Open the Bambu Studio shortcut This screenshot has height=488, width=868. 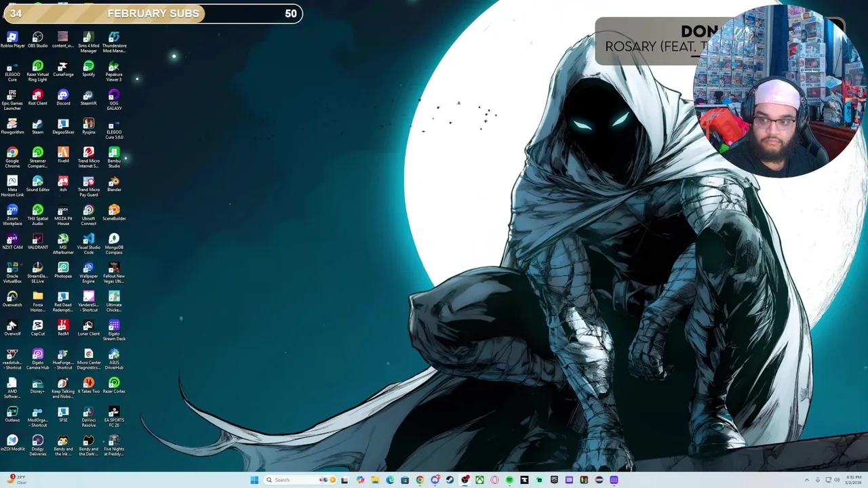[x=114, y=157]
